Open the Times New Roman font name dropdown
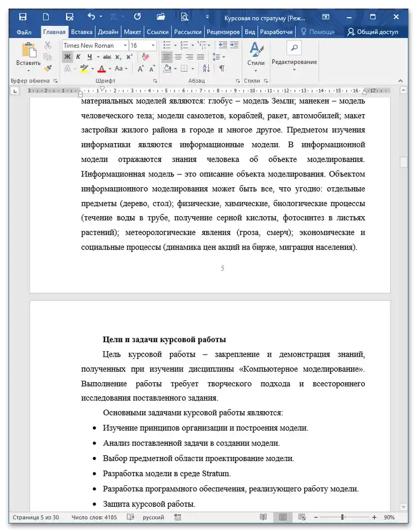Image resolution: width=417 pixels, height=532 pixels. [125, 45]
